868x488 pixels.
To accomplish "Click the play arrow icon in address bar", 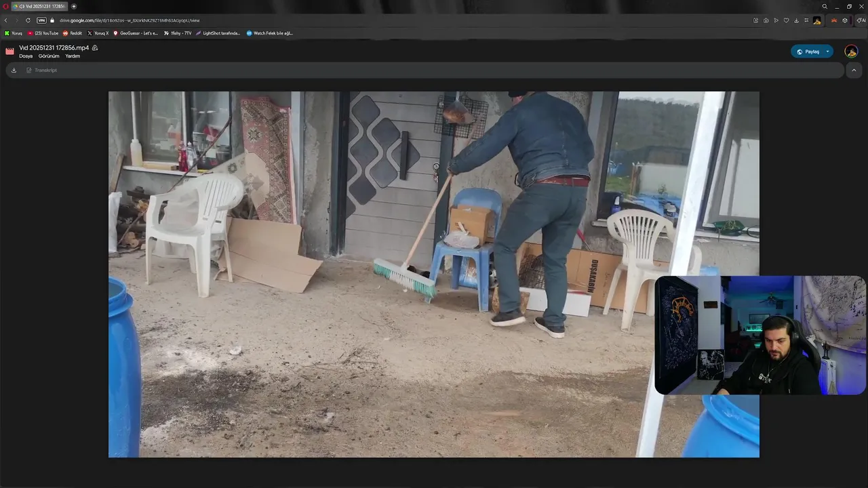I will pyautogui.click(x=776, y=20).
